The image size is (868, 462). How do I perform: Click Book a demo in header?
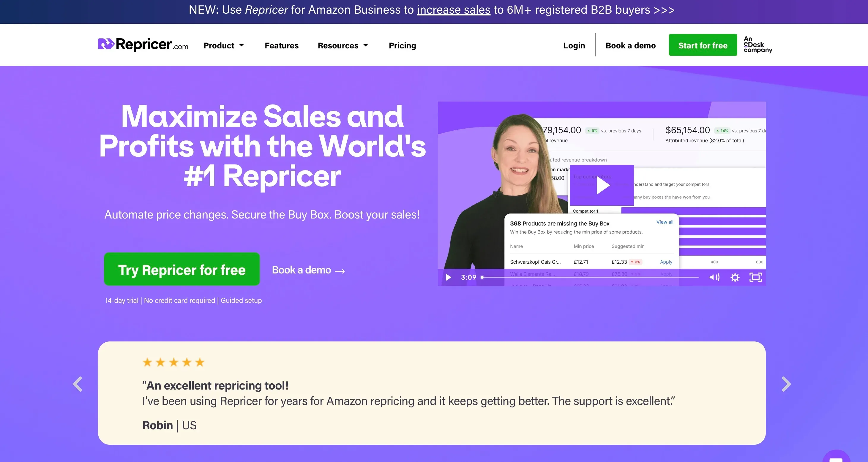pos(630,45)
